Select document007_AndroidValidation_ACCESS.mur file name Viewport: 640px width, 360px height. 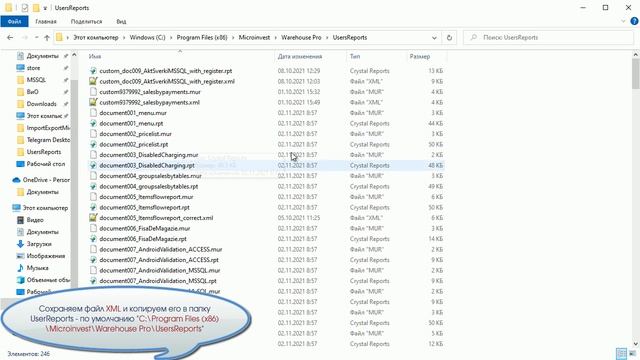click(x=161, y=249)
